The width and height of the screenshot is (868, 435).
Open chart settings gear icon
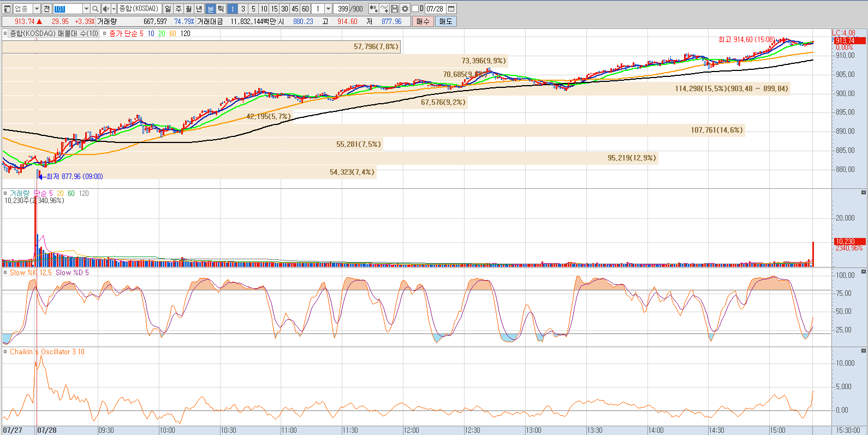405,9
